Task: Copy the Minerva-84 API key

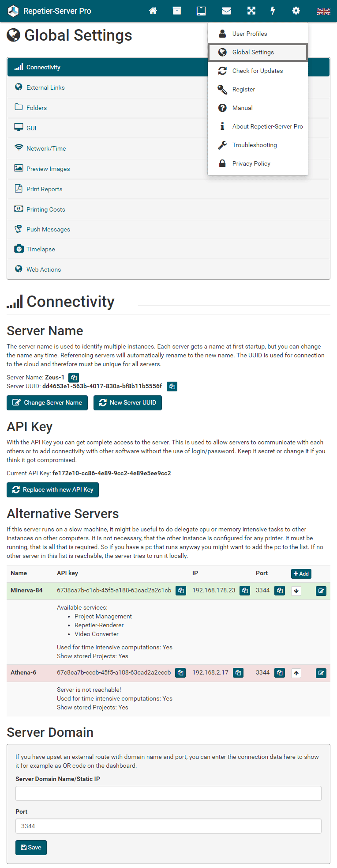Action: tap(181, 591)
